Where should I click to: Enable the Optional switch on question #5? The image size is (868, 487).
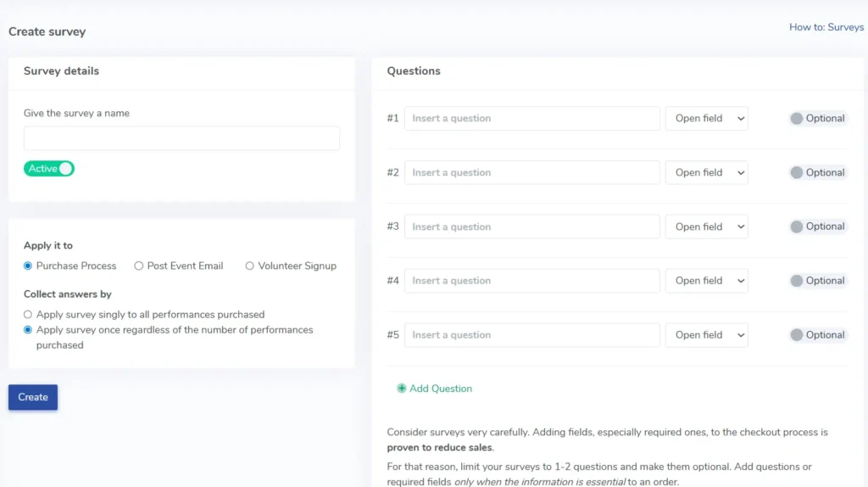[x=798, y=335]
